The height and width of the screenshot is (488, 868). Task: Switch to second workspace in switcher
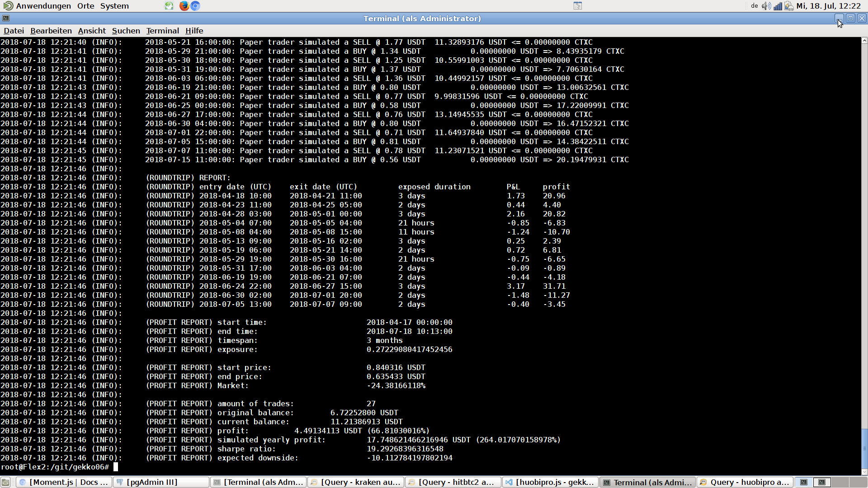point(822,482)
